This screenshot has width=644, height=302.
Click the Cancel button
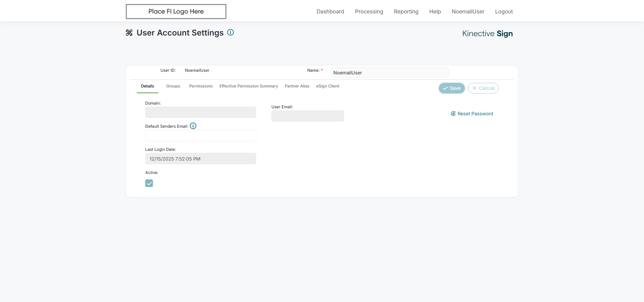point(483,88)
